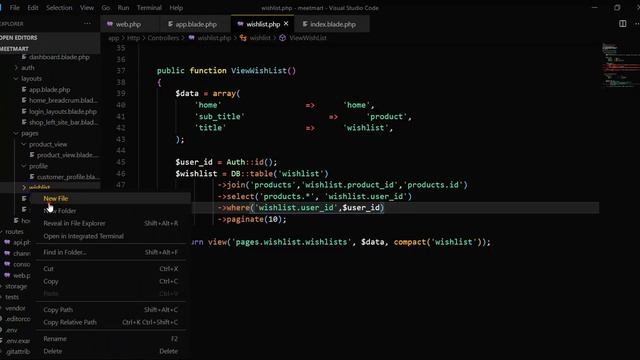Screen dimensions: 640x360
Task: Collapse the layouts folder
Action: tap(31, 79)
